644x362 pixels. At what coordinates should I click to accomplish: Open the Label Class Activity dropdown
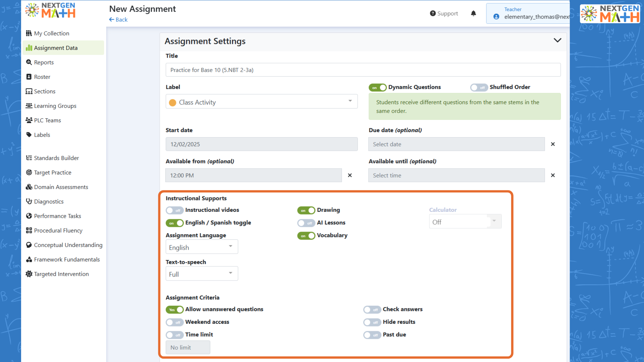point(261,102)
